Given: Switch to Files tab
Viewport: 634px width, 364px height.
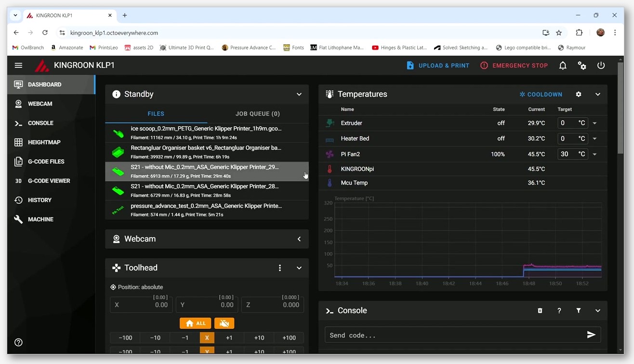Looking at the screenshot, I should (156, 114).
